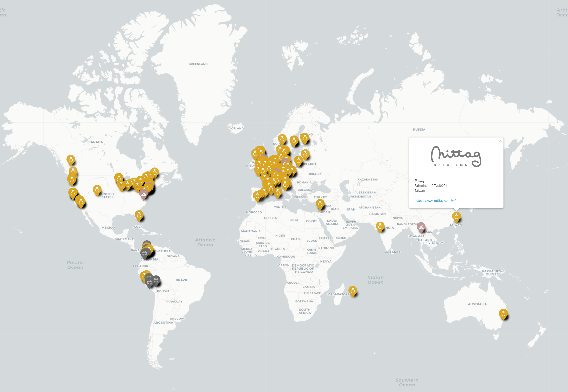Select the ring marker in southeastern Australia
This screenshot has height=392, width=568.
[503, 314]
